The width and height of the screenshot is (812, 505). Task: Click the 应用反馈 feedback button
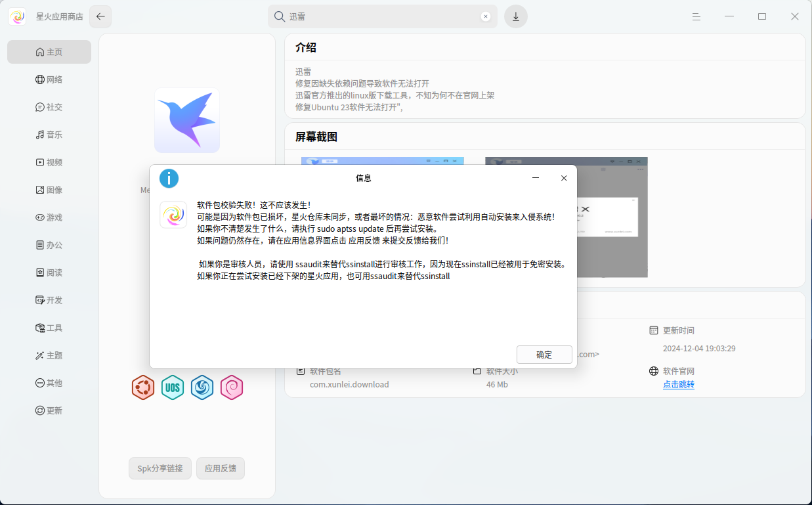tap(221, 468)
